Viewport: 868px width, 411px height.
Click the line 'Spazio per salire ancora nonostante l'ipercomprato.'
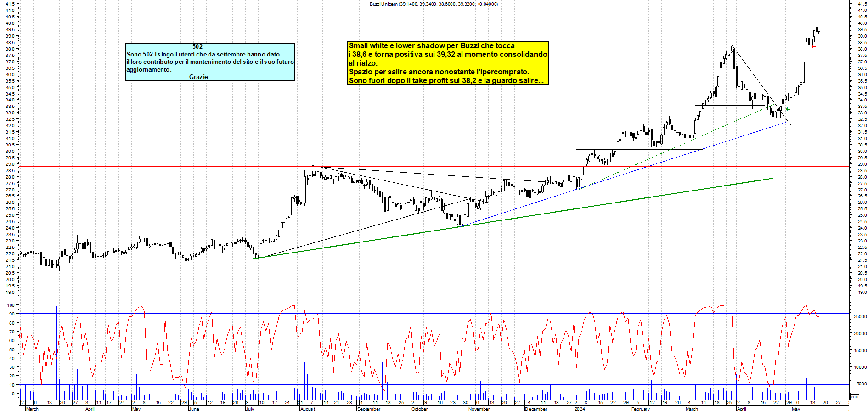(439, 72)
